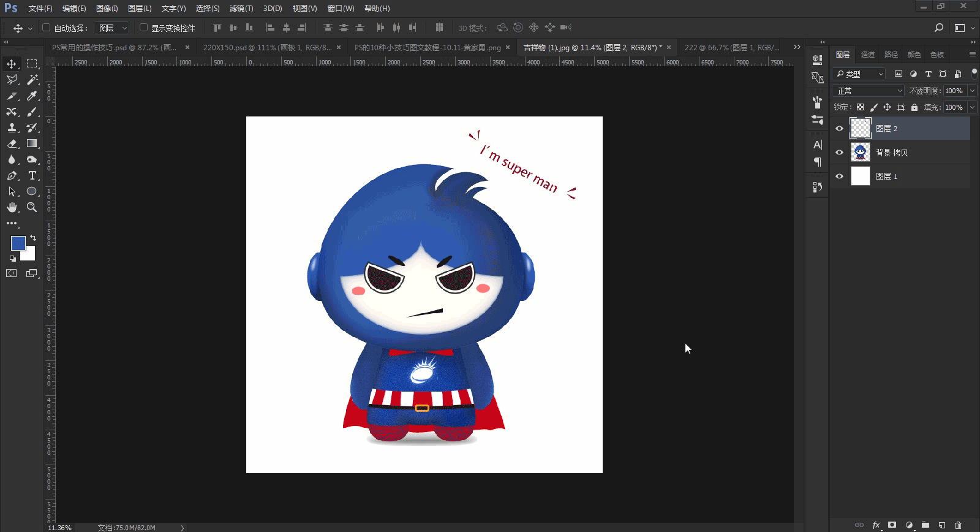Select the Horizontal Type tool
Image resolution: width=980 pixels, height=532 pixels.
pyautogui.click(x=32, y=175)
